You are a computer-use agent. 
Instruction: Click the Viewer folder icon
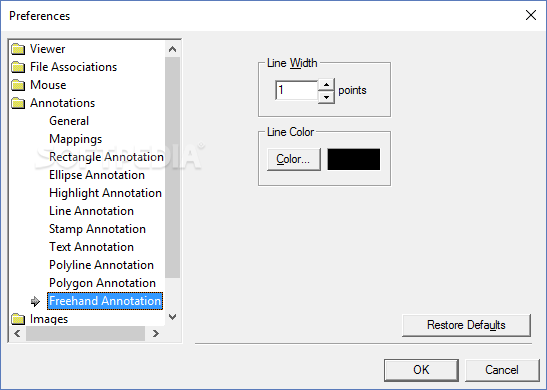(18, 49)
